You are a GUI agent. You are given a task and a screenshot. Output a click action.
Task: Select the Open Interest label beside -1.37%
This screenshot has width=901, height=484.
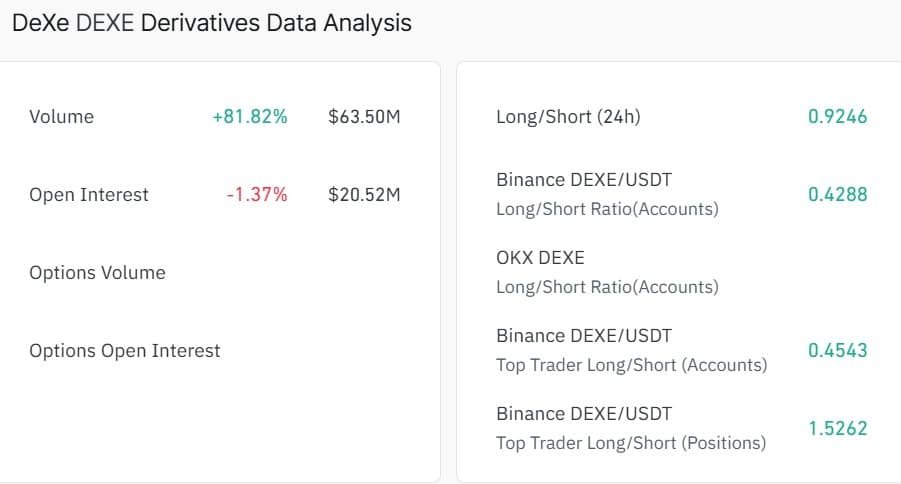[89, 195]
